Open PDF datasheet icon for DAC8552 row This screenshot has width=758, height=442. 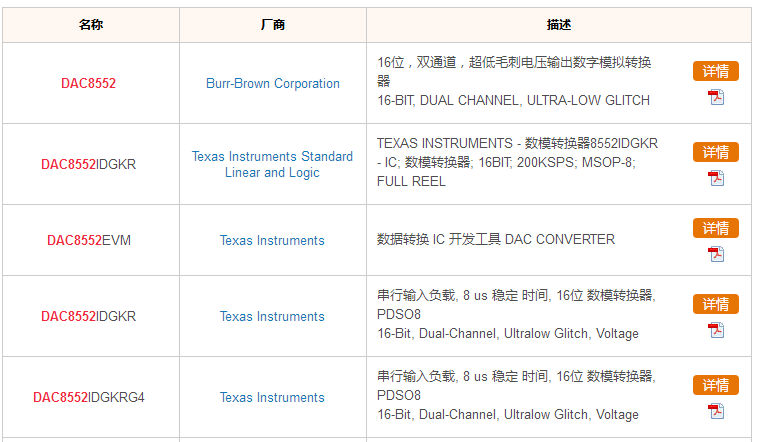pos(716,97)
